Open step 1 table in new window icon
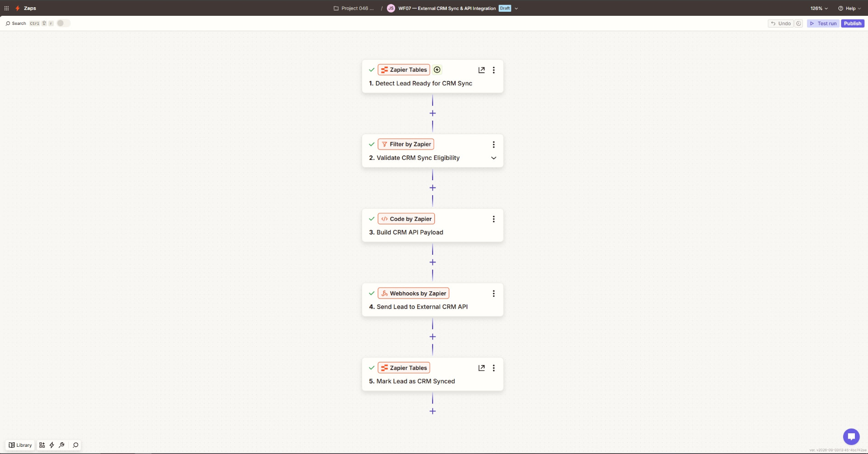This screenshot has width=868, height=454. pos(481,70)
